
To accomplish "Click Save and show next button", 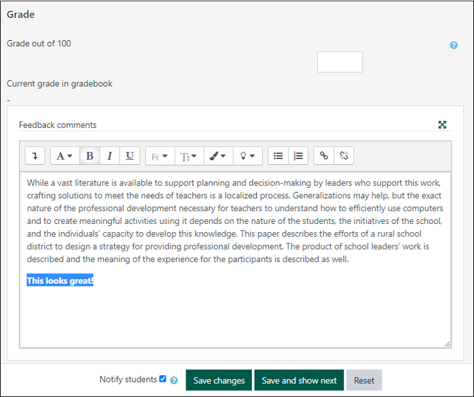I will tap(299, 380).
